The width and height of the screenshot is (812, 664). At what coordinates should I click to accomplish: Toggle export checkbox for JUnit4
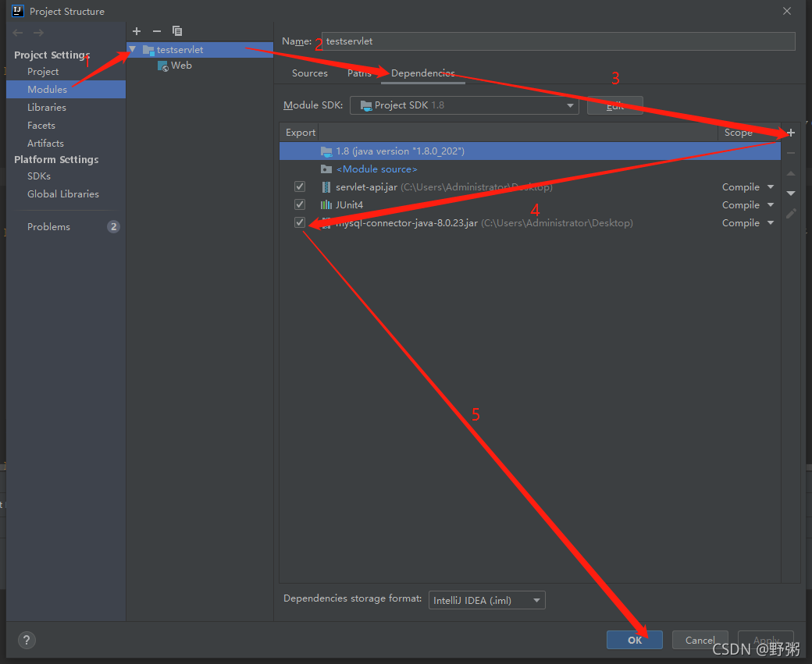(x=300, y=204)
